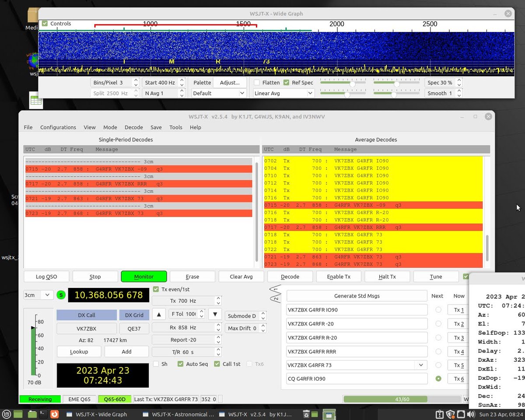525x420 pixels.
Task: Click the Tx 2 Now button
Action: [x=458, y=324]
